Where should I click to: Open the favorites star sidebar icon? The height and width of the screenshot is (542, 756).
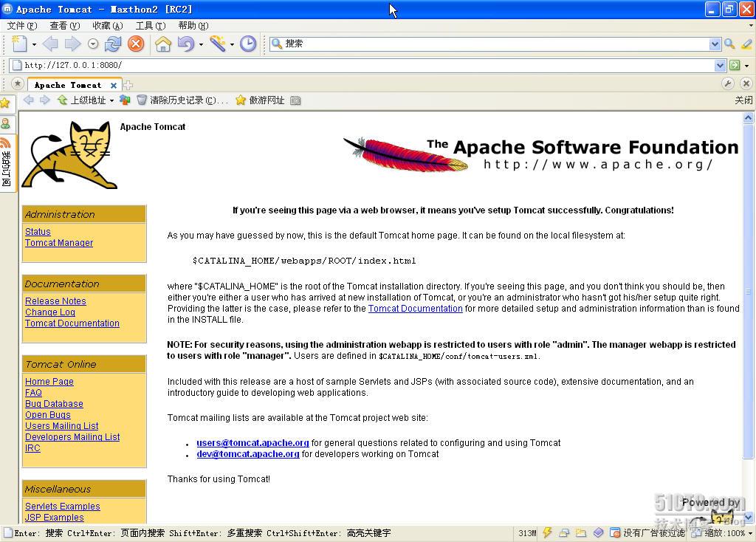(5, 103)
